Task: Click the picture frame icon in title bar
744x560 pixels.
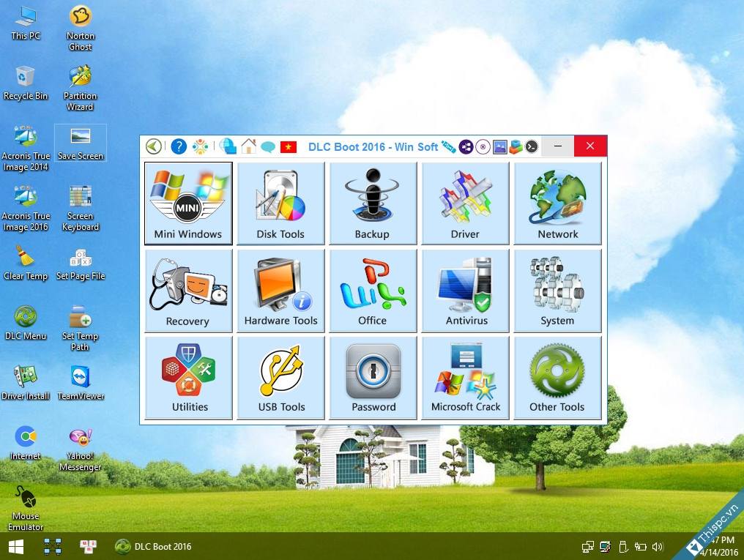Action: (499, 147)
